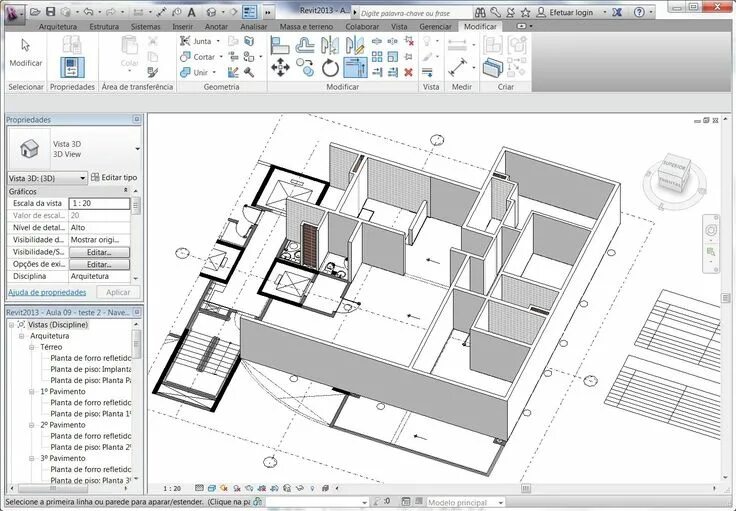736x511 pixels.
Task: Select the Text tool letter A icon
Action: pos(192,12)
